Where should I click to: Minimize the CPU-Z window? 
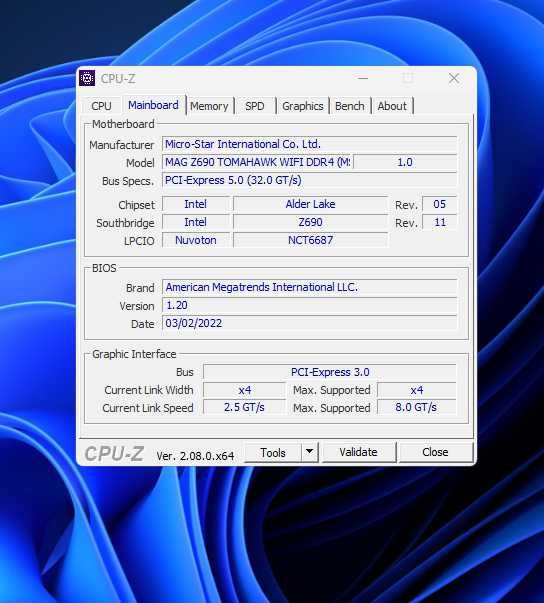pos(363,78)
